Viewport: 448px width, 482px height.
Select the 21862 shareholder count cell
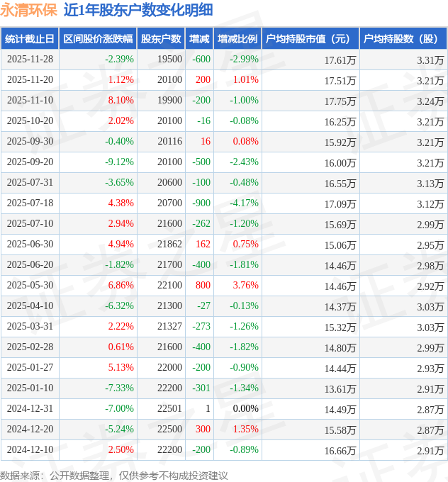tap(170, 245)
